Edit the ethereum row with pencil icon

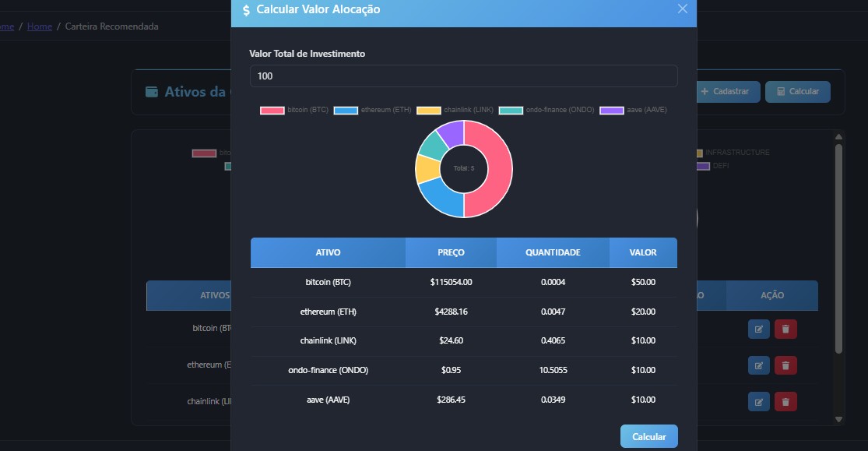click(x=759, y=365)
